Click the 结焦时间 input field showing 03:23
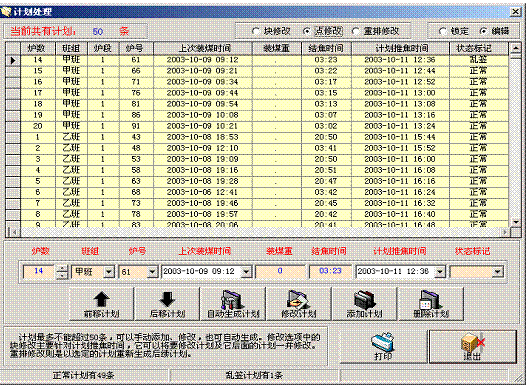Viewport: 528px width, 385px height. [330, 271]
